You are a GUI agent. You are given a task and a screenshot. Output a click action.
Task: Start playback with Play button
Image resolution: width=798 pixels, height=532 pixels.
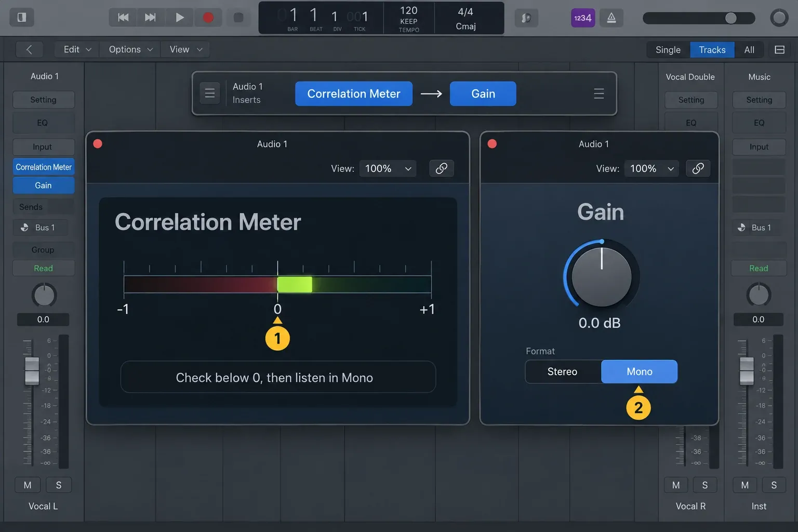point(179,18)
